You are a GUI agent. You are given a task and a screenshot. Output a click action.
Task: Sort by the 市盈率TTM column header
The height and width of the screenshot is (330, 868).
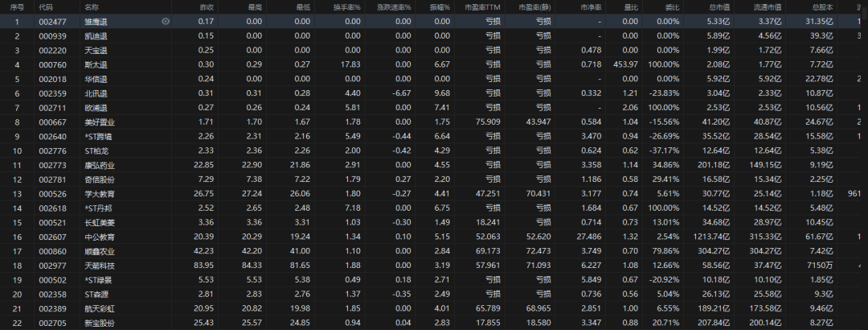[483, 7]
